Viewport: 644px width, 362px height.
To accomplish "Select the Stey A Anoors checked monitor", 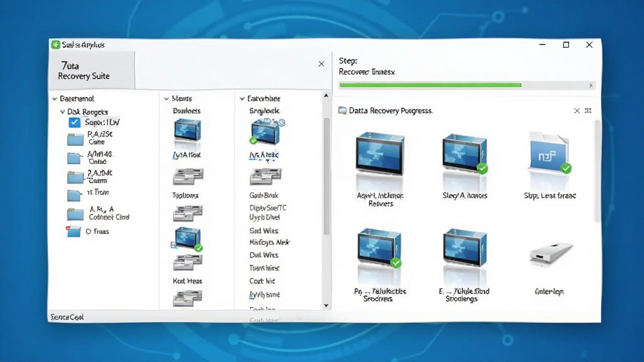I will [x=465, y=153].
